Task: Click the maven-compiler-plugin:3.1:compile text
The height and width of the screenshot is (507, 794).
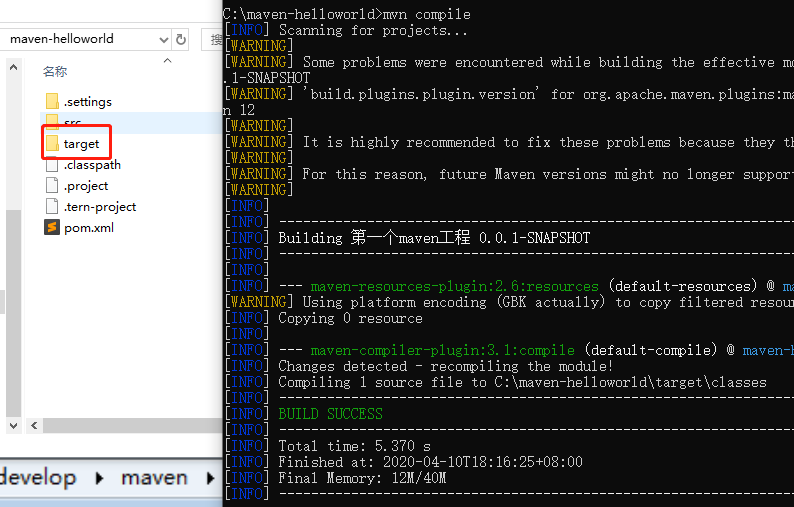Action: click(x=443, y=350)
